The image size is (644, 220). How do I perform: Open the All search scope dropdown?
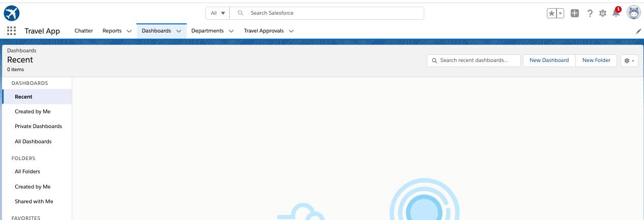(x=218, y=13)
